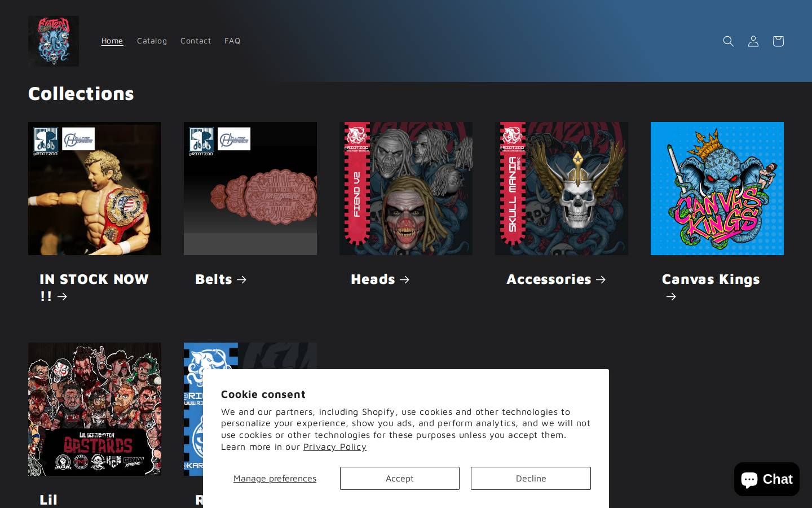Screen dimensions: 812x508
Task: Open the Canvas Kings collection link
Action: click(710, 287)
